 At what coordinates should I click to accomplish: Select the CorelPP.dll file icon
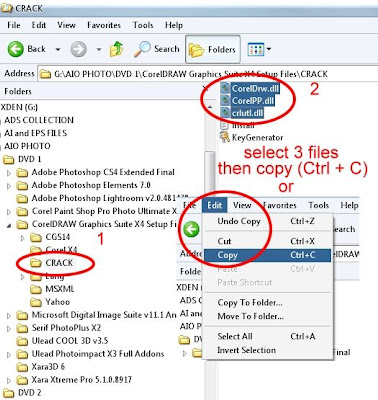coord(225,100)
